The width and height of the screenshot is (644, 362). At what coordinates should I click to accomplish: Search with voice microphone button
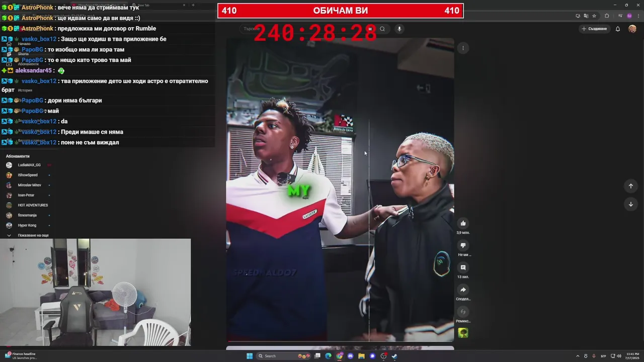click(399, 29)
